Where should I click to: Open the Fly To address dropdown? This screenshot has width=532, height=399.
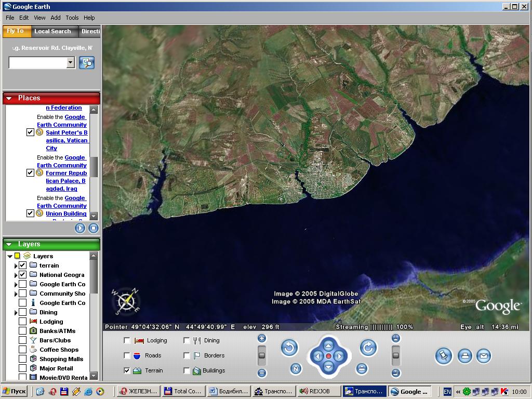(x=71, y=63)
